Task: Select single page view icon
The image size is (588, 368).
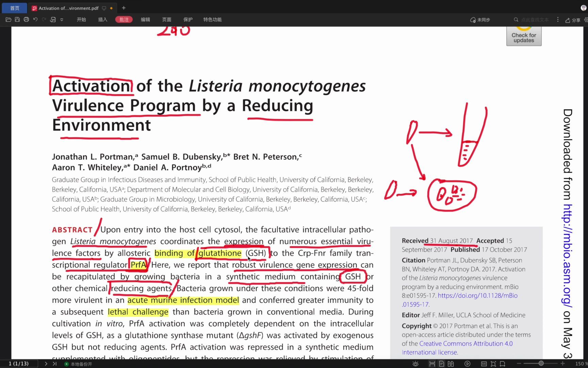Action: point(441,364)
